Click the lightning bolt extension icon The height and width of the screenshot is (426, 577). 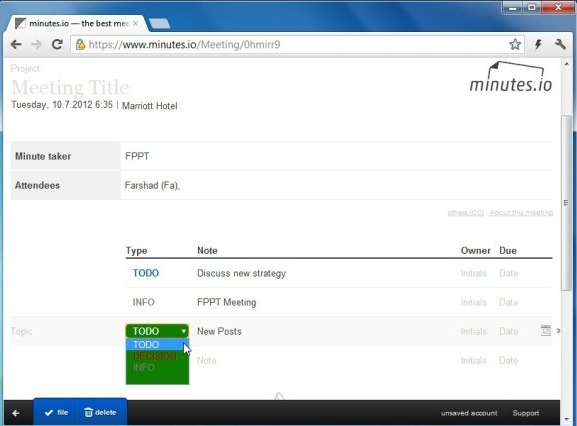coord(538,45)
